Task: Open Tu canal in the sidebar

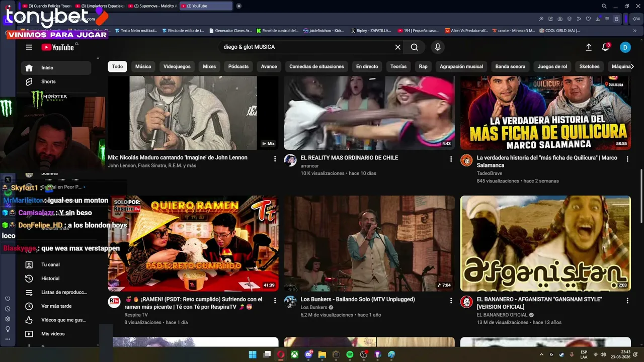Action: click(56, 264)
